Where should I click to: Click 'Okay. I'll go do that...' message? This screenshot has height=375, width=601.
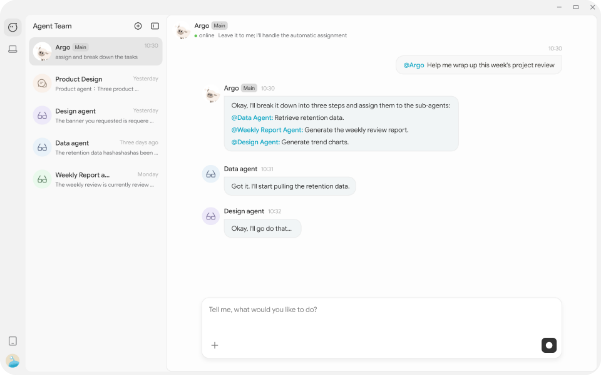coord(263,229)
